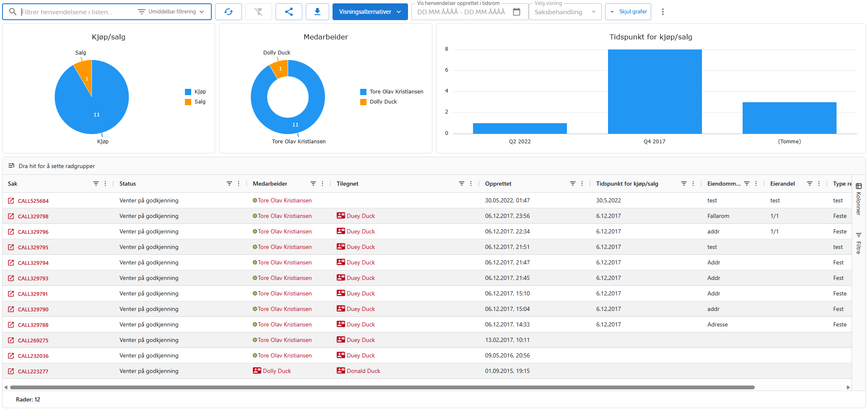Click the download export icon button
Image resolution: width=868 pixels, height=409 pixels.
coord(317,12)
